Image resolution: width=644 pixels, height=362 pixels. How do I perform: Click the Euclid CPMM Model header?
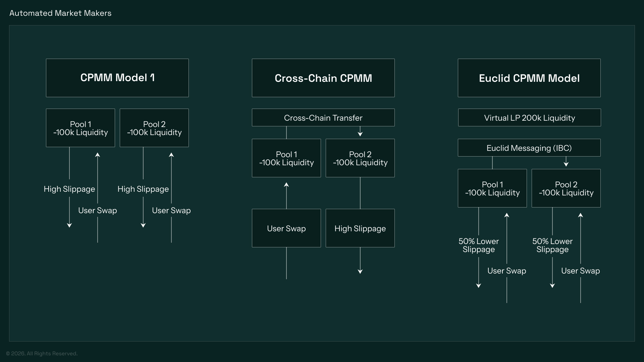tap(529, 78)
